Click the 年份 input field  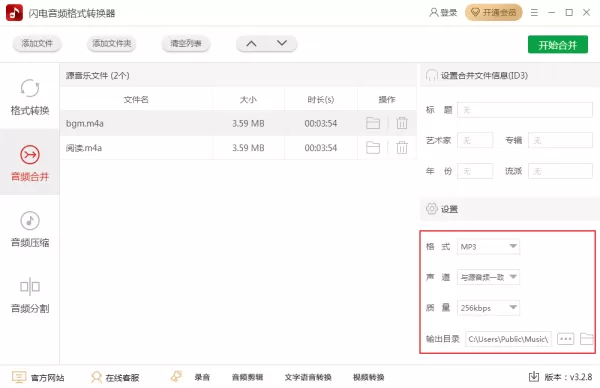click(475, 171)
